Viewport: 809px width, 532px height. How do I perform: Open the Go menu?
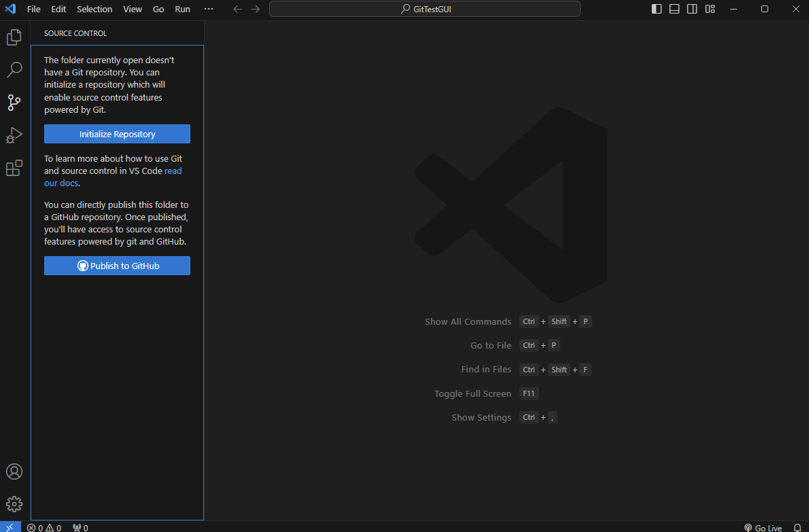[x=158, y=10]
